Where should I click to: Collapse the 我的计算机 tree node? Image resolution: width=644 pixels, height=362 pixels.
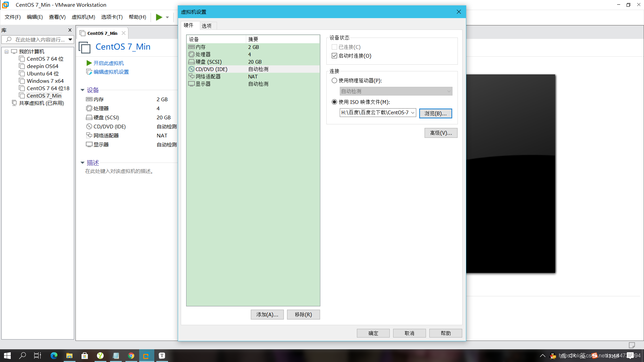click(x=6, y=51)
